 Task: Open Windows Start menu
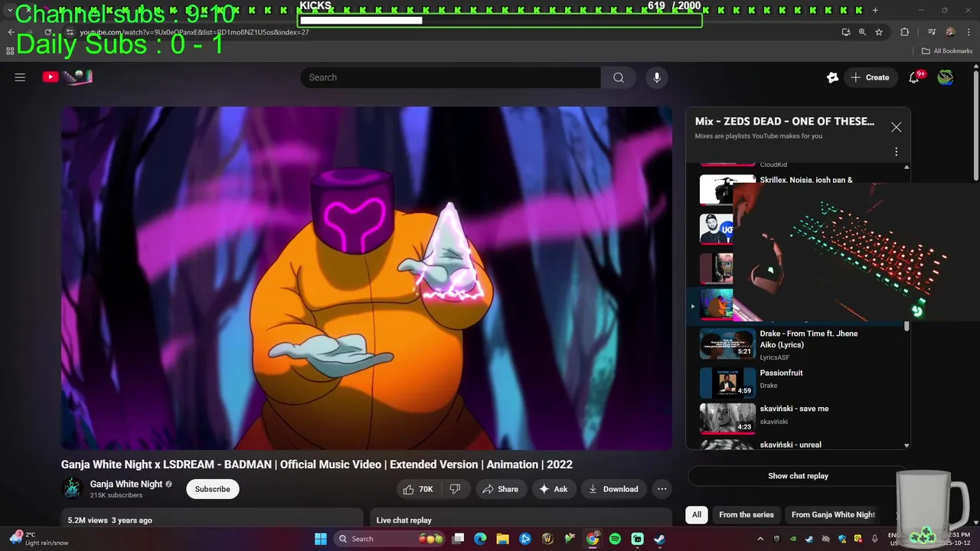click(320, 539)
